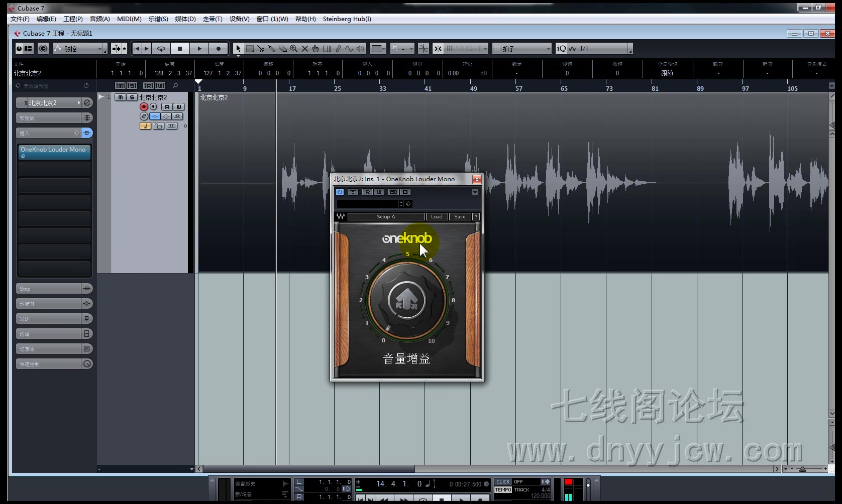Toggle TEMPO track button in transport
The height and width of the screenshot is (504, 842).
pos(503,490)
